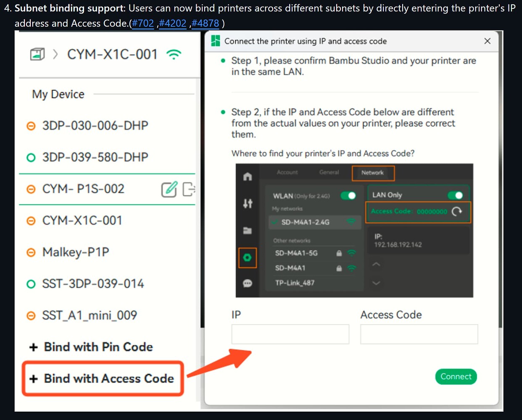Open issue link #702
The image size is (522, 420).
(143, 24)
